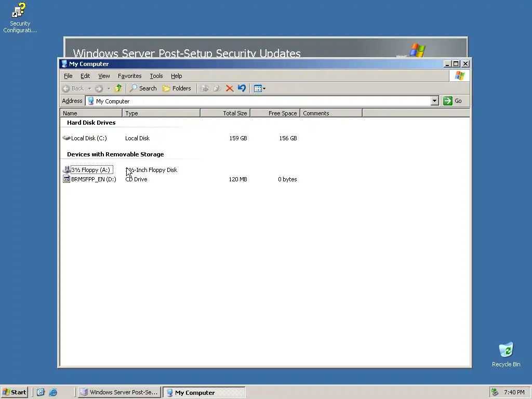Launch Internet Explorer from quick launch
Viewport: 532px width, 399px height.
point(53,392)
